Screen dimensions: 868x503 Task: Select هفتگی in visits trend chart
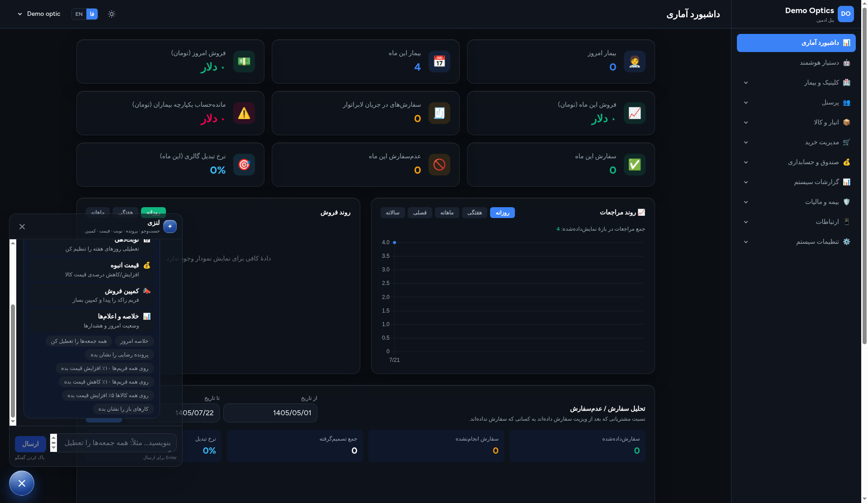[x=474, y=213]
